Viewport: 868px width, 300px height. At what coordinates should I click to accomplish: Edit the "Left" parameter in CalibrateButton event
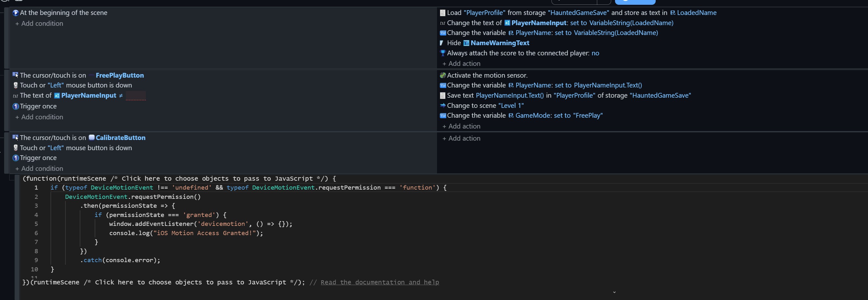pyautogui.click(x=56, y=148)
